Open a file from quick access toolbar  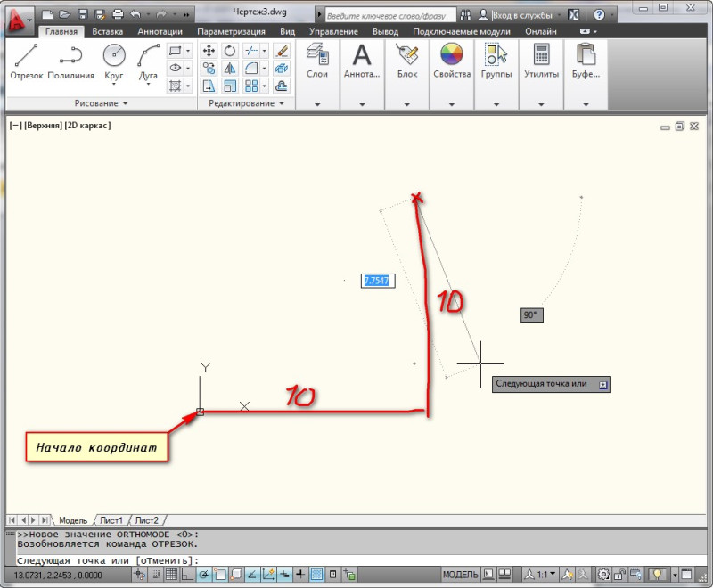[x=64, y=14]
